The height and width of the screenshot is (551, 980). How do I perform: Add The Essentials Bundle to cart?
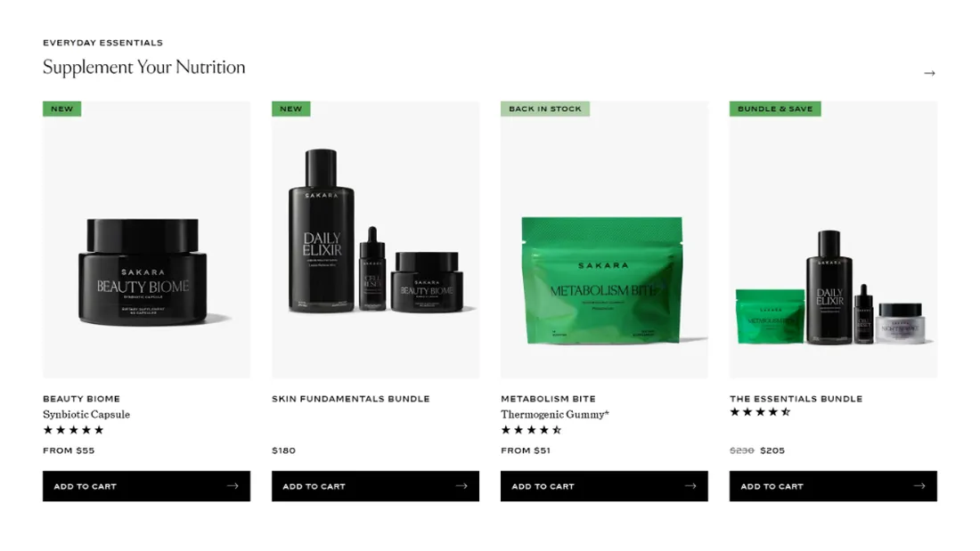coord(833,486)
